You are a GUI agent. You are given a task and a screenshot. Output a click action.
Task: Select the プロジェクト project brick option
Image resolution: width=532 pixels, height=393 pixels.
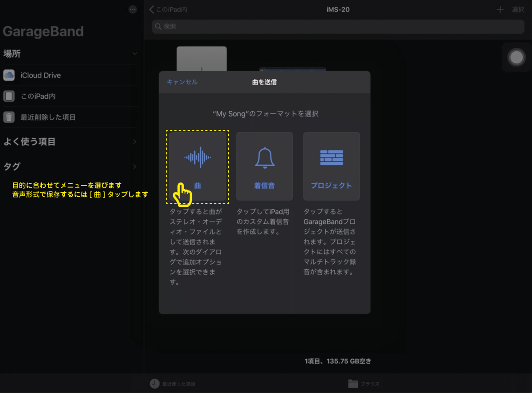(331, 166)
